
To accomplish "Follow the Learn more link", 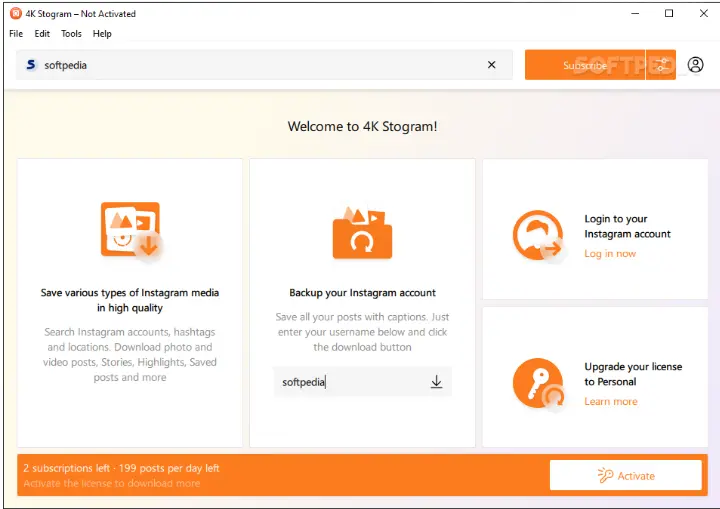I will [x=610, y=402].
